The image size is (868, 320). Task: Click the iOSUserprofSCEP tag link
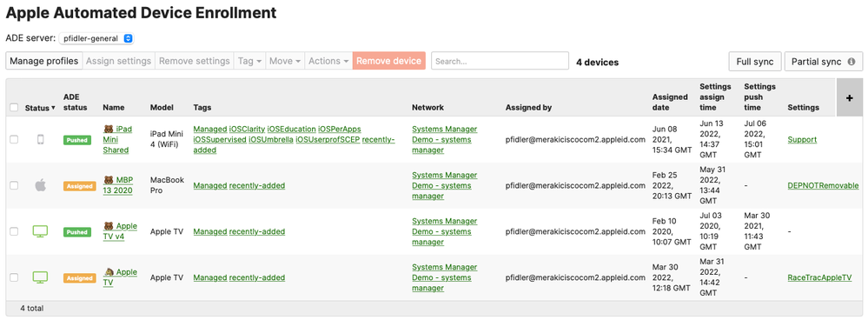[x=328, y=139]
